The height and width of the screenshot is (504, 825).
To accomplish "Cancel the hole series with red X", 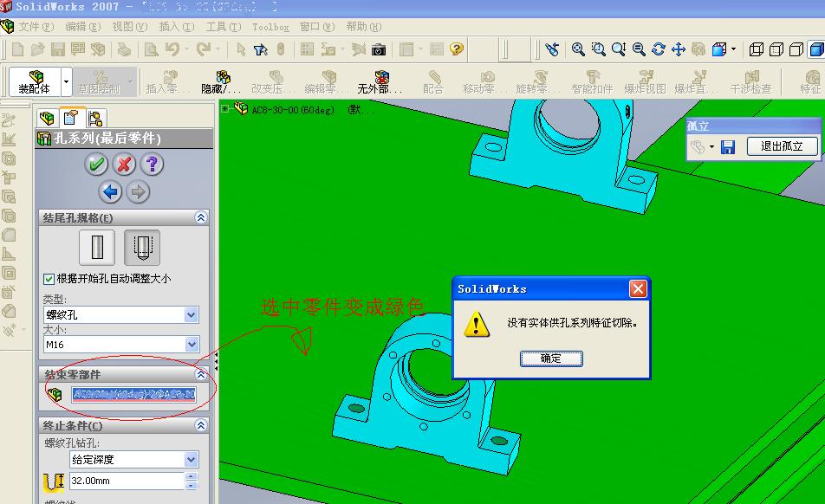I will (124, 165).
